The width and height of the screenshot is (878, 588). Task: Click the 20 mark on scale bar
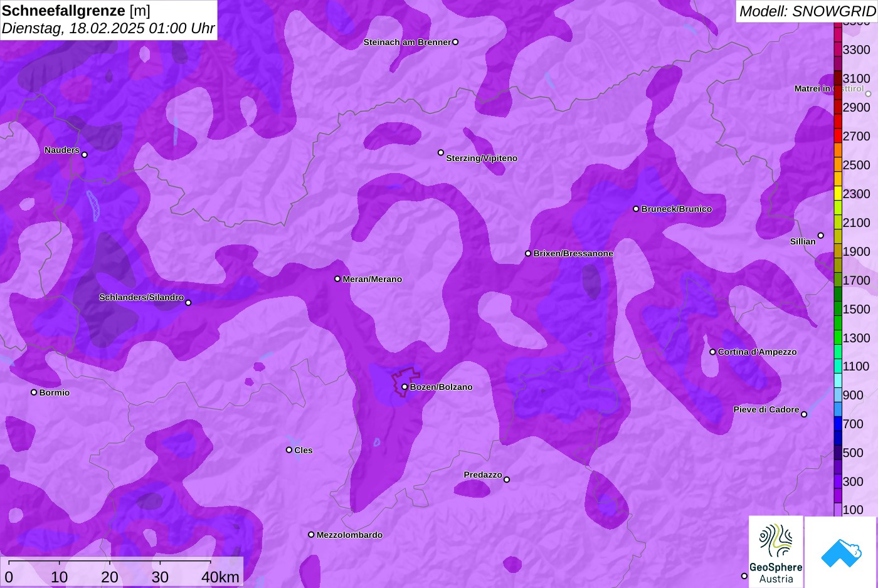point(110,577)
